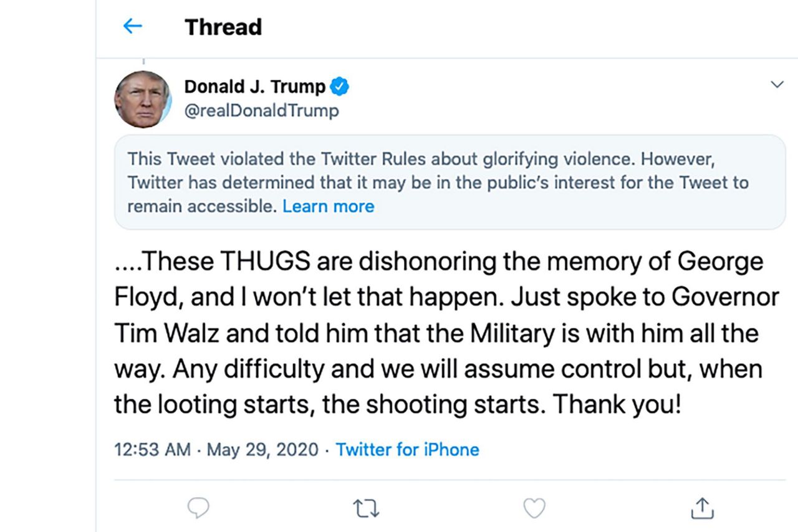
Task: Click the reply speech bubble icon
Action: pyautogui.click(x=198, y=508)
